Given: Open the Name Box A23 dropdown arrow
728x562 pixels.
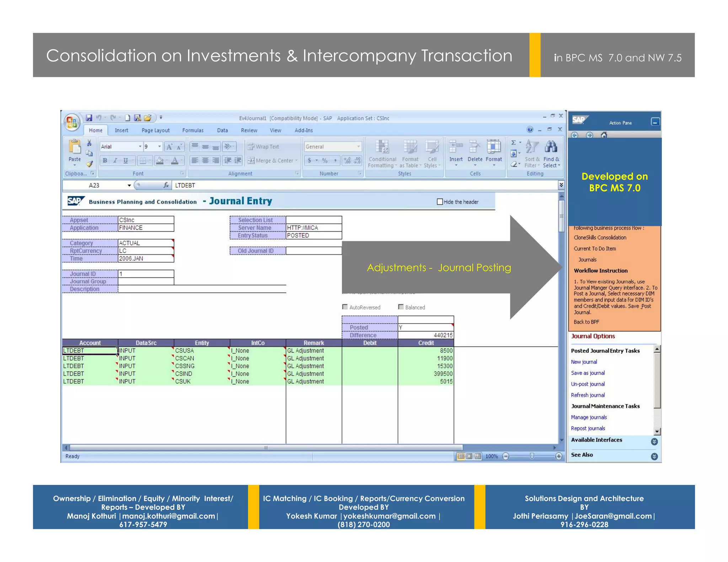Looking at the screenshot, I should coord(129,185).
